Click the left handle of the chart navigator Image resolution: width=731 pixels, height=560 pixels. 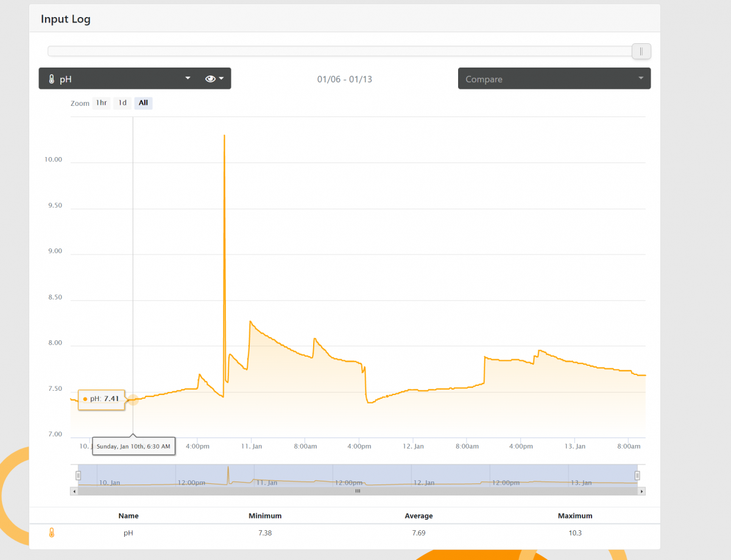pyautogui.click(x=78, y=475)
